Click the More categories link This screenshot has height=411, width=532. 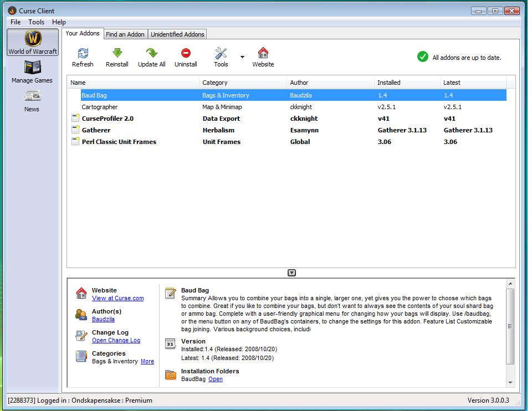[x=147, y=361]
